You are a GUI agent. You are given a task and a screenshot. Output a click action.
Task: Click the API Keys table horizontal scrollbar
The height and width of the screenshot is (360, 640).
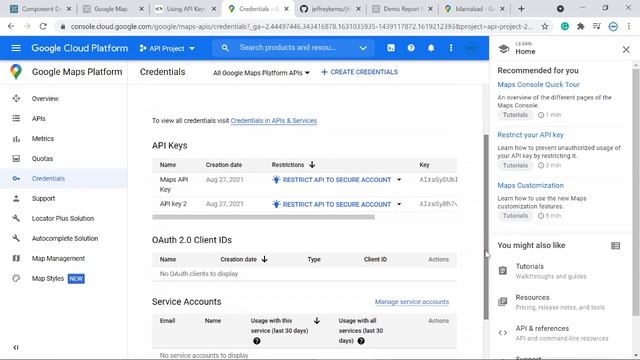(263, 217)
